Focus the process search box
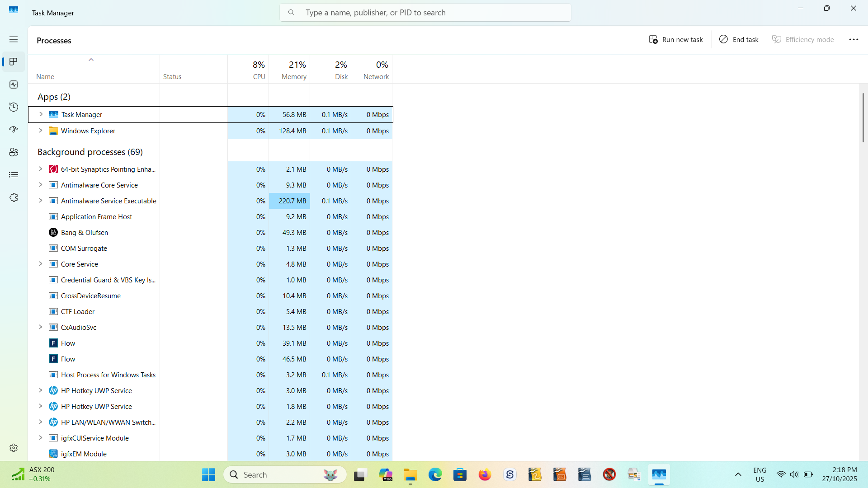The image size is (868, 488). [x=425, y=13]
